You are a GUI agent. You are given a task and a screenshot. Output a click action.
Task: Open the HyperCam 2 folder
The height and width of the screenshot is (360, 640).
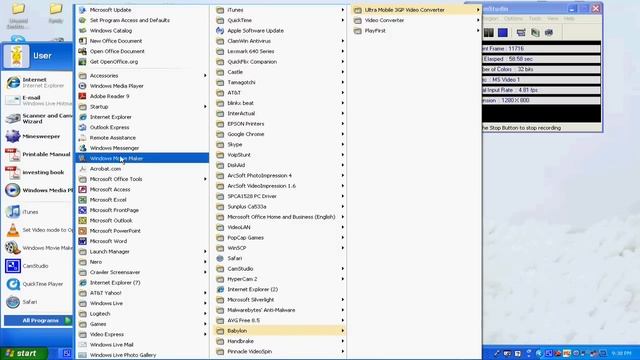coord(280,279)
